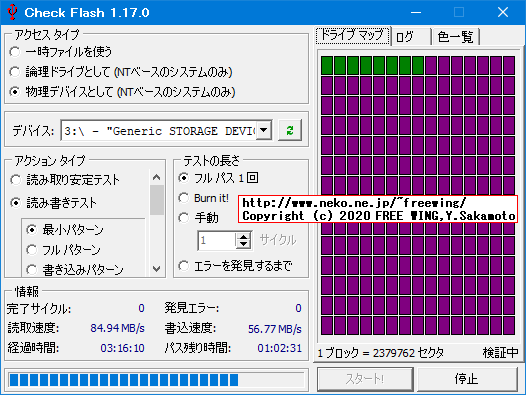Select エラーを発見するまで test length
The image size is (526, 395).
point(235,266)
